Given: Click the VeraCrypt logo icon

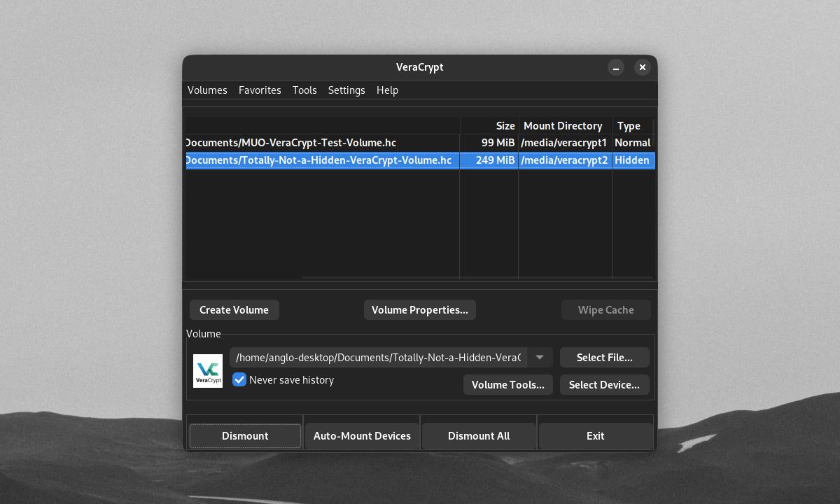Looking at the screenshot, I should click(208, 371).
